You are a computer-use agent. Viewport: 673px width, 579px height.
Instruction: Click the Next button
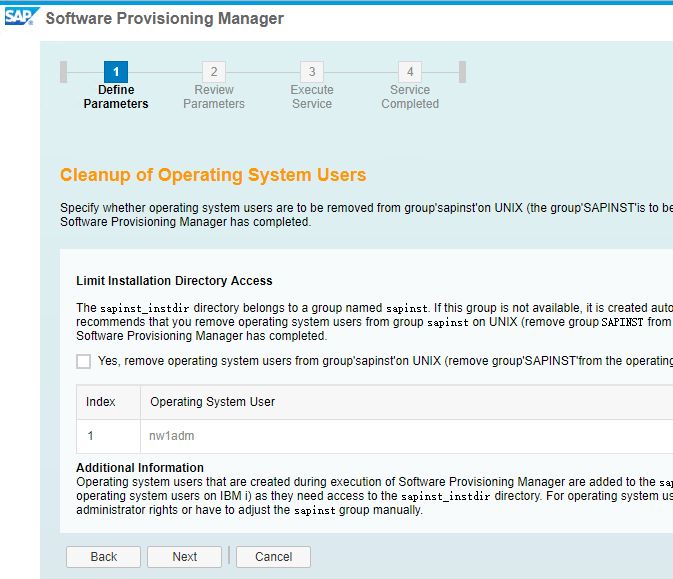coord(185,557)
